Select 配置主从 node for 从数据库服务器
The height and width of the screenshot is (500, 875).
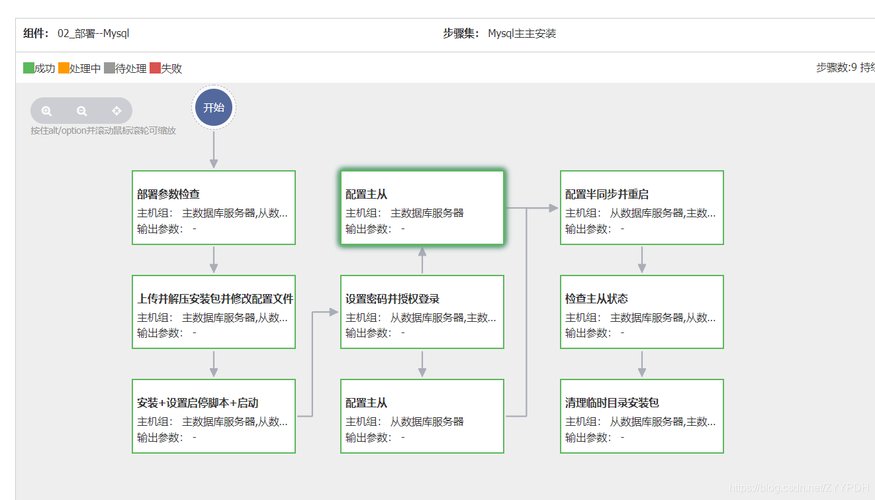click(x=422, y=416)
